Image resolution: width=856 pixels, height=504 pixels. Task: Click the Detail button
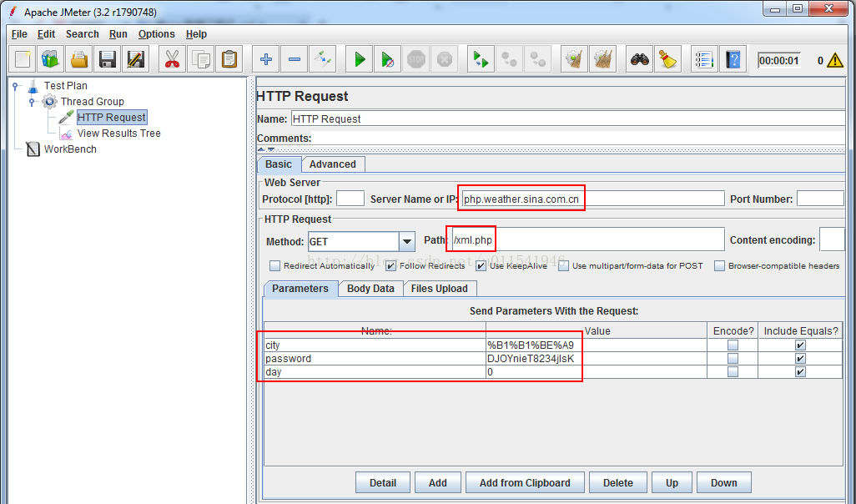(383, 482)
